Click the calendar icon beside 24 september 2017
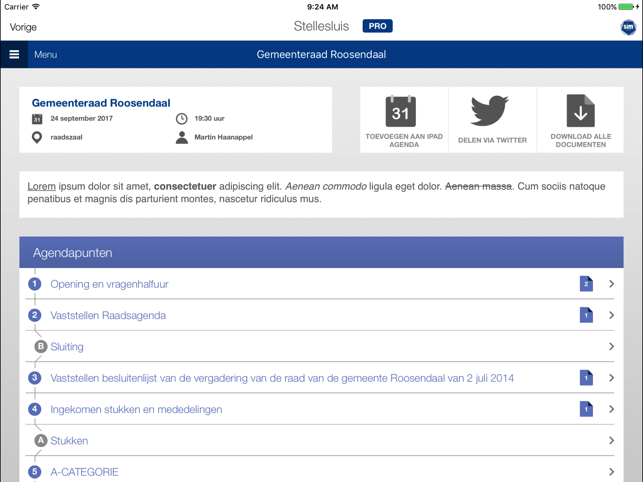This screenshot has height=482, width=643. tap(37, 119)
